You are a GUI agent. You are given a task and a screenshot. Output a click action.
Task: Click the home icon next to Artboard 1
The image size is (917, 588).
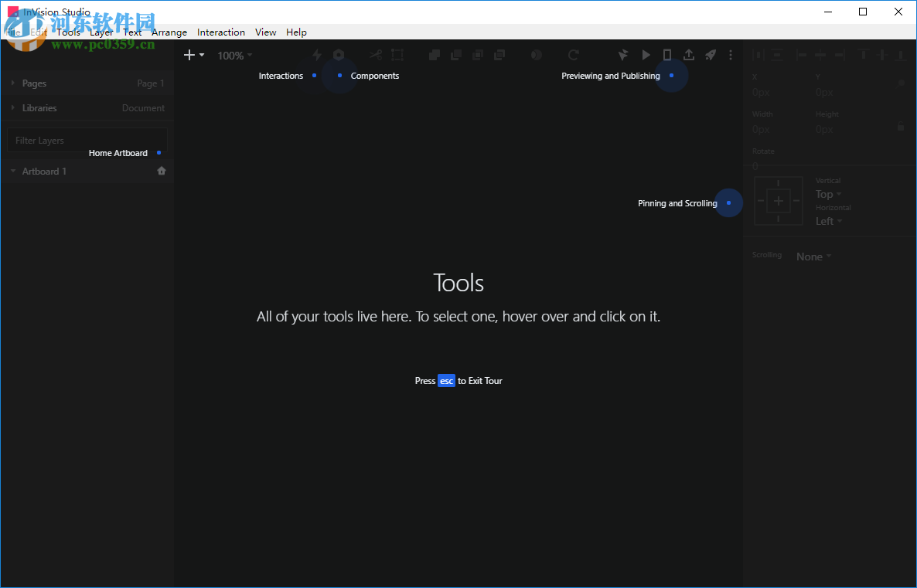pos(162,171)
